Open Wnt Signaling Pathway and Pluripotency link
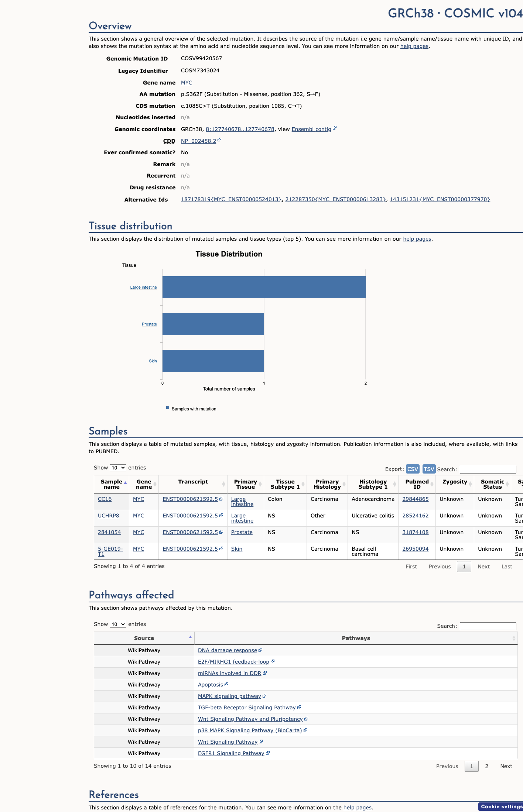 pyautogui.click(x=250, y=719)
